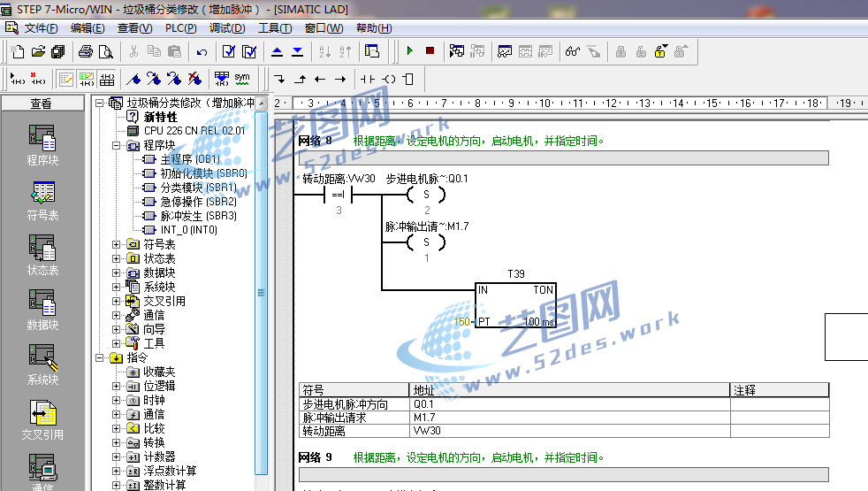Open the 帮助(H) menu
Screen dimensions: 868x491
pos(374,27)
